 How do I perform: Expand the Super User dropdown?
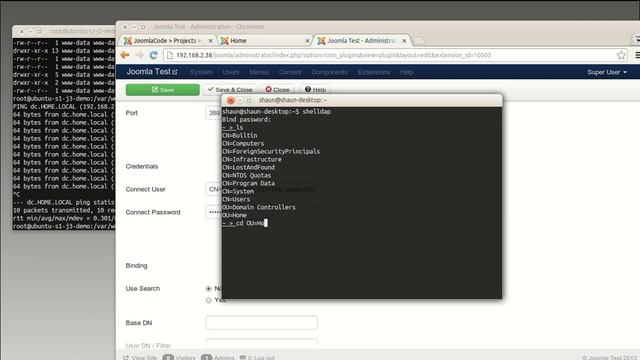(607, 72)
